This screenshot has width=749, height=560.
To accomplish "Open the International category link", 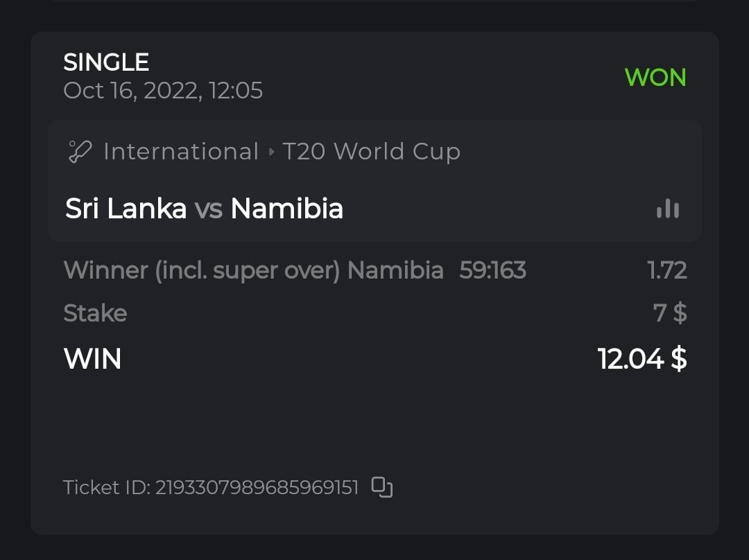I will click(x=180, y=151).
